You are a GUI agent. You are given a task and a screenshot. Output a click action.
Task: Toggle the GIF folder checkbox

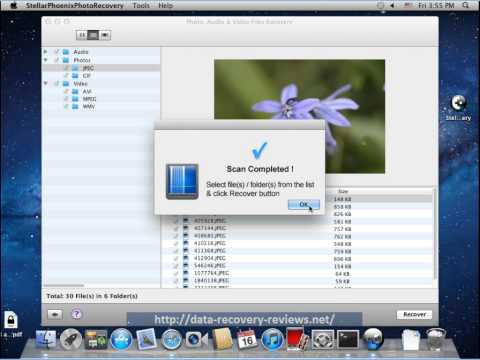point(66,76)
